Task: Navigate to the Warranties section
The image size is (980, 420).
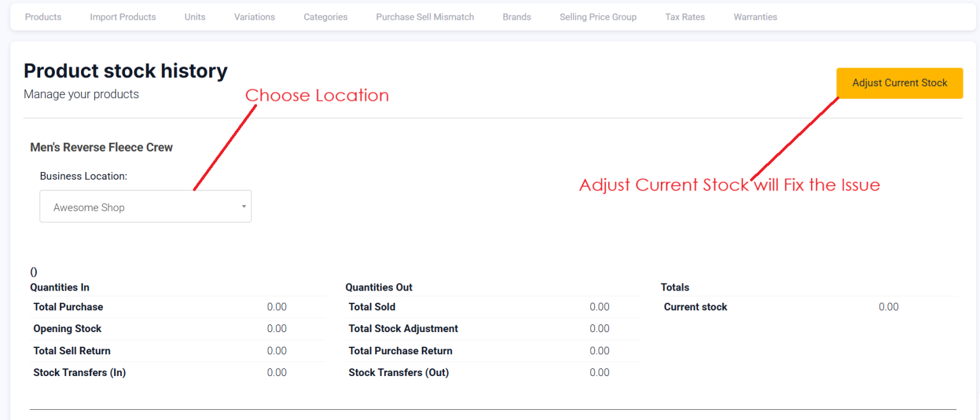Action: [755, 17]
